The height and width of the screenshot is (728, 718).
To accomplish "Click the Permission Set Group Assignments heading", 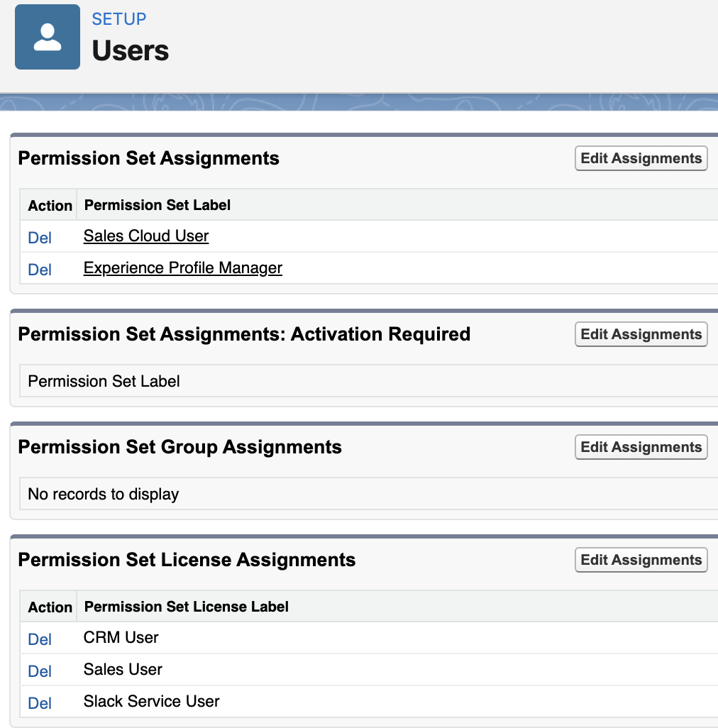I will click(179, 446).
